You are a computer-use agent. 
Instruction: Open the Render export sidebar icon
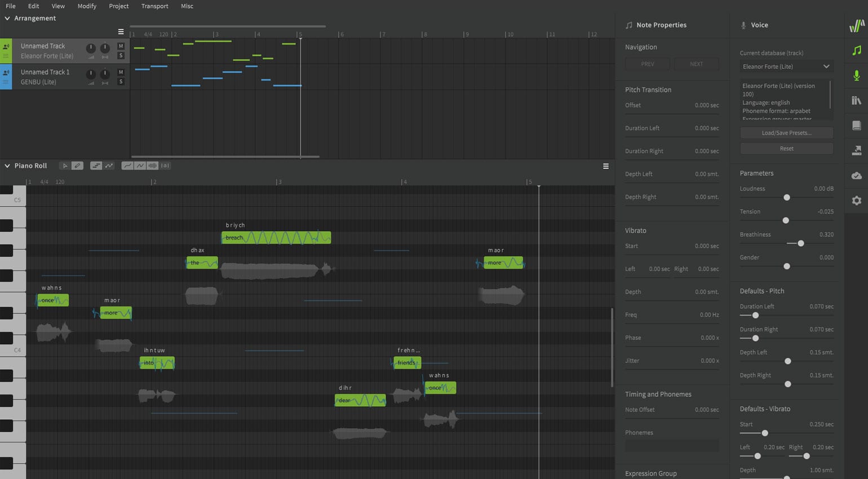click(857, 150)
